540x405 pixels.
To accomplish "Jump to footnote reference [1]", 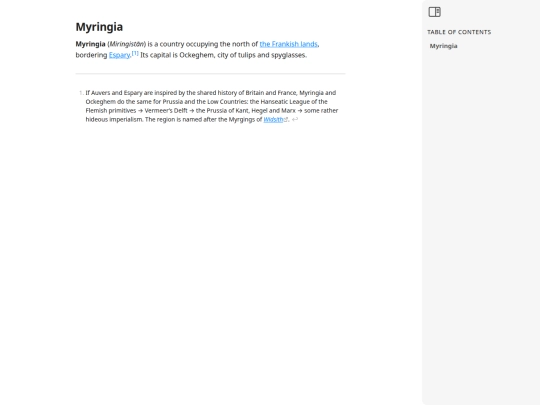I will [135, 53].
